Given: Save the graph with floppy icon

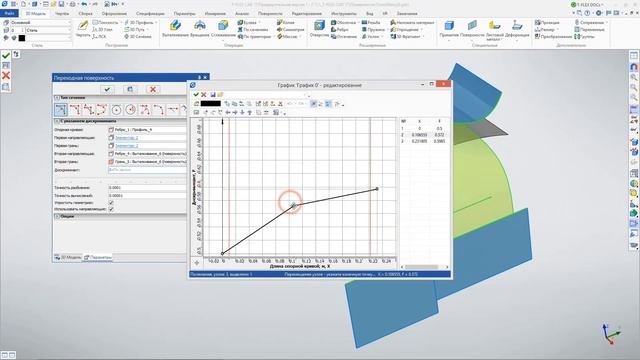Looking at the screenshot, I should tap(213, 95).
